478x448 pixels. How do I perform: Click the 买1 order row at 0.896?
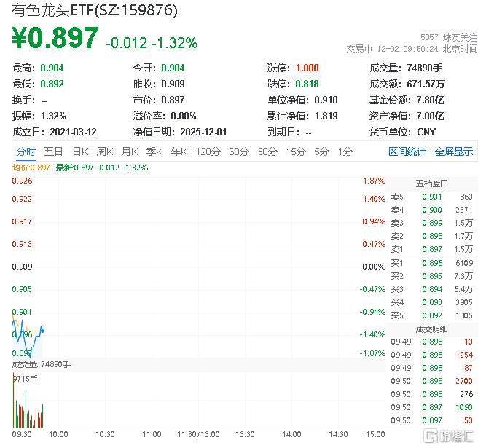pos(431,263)
